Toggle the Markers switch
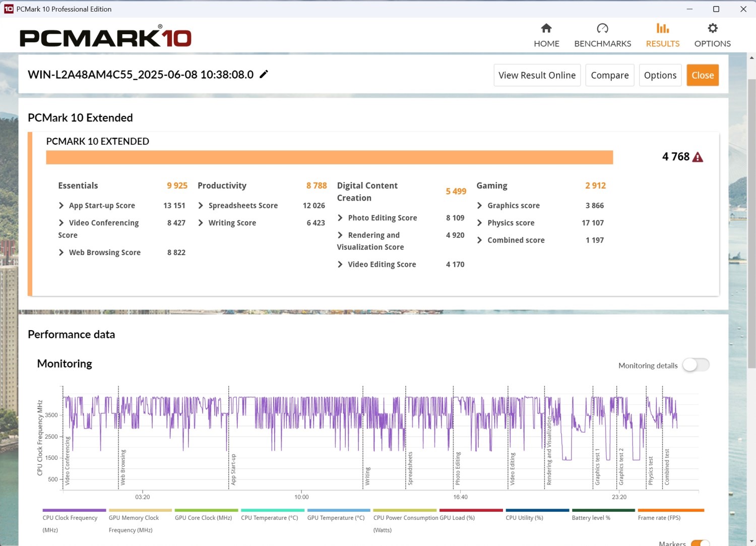The height and width of the screenshot is (546, 756). point(700,543)
